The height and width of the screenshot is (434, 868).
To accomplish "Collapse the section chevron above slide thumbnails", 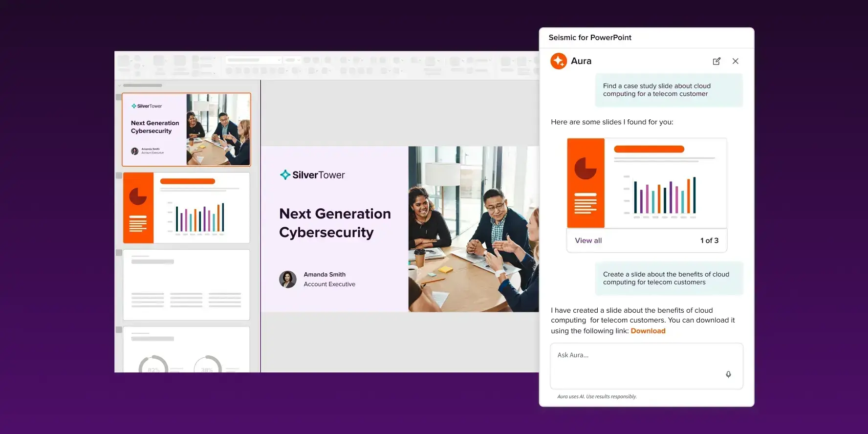I will coord(120,86).
